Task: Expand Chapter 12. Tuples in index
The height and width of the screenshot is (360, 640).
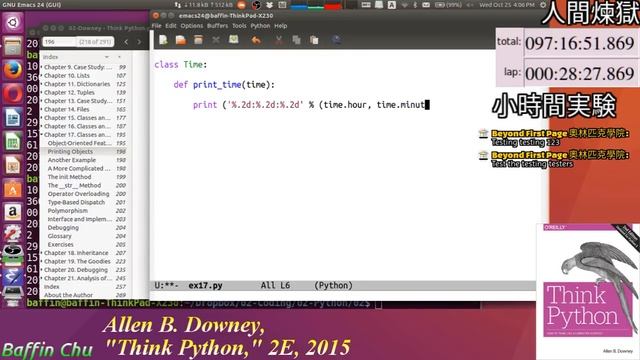Action: point(42,93)
